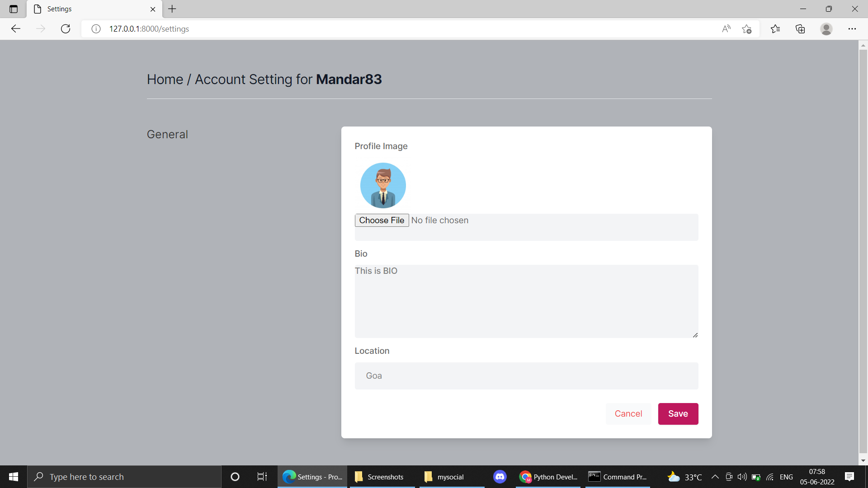Image resolution: width=868 pixels, height=488 pixels.
Task: Click the add to favorites star
Action: (x=746, y=28)
